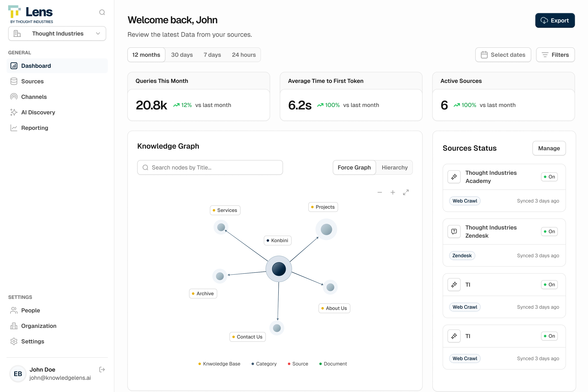Open the Organization settings
The image size is (588, 392).
click(x=57, y=326)
